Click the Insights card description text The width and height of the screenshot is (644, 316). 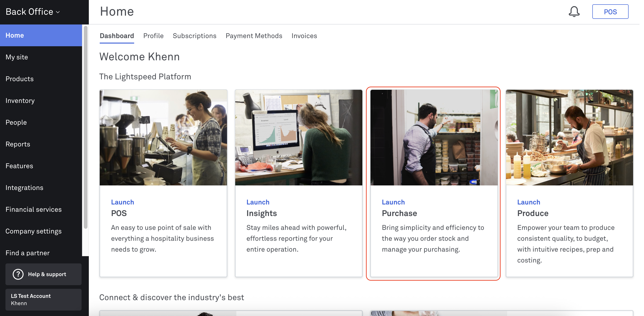click(x=296, y=238)
